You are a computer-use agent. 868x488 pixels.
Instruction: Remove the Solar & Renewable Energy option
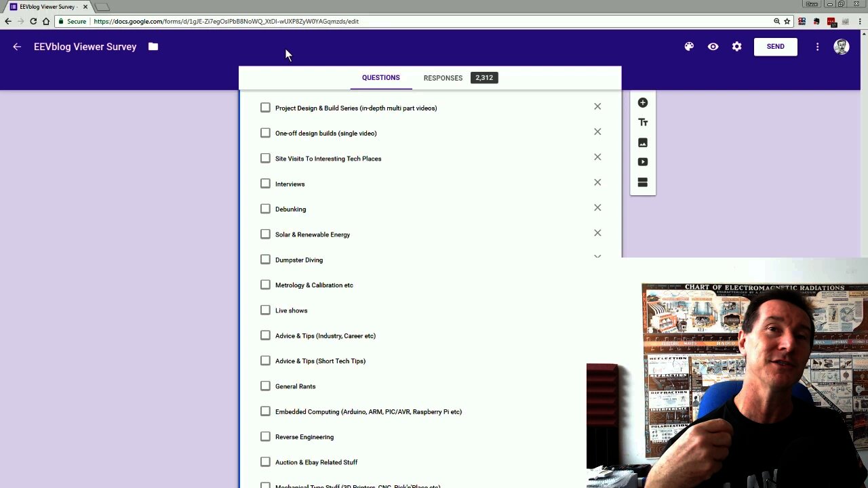point(597,233)
